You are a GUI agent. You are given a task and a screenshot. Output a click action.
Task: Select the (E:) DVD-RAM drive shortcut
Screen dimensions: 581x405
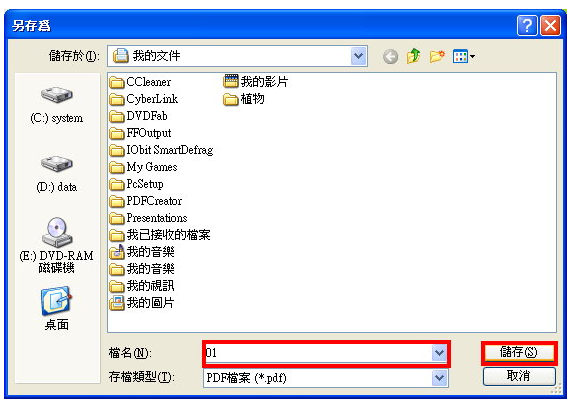57,245
